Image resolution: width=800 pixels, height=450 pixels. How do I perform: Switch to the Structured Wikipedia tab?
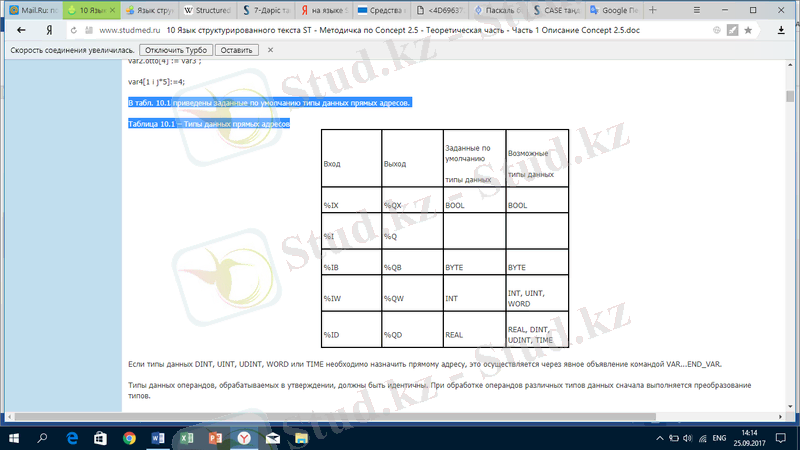point(207,10)
